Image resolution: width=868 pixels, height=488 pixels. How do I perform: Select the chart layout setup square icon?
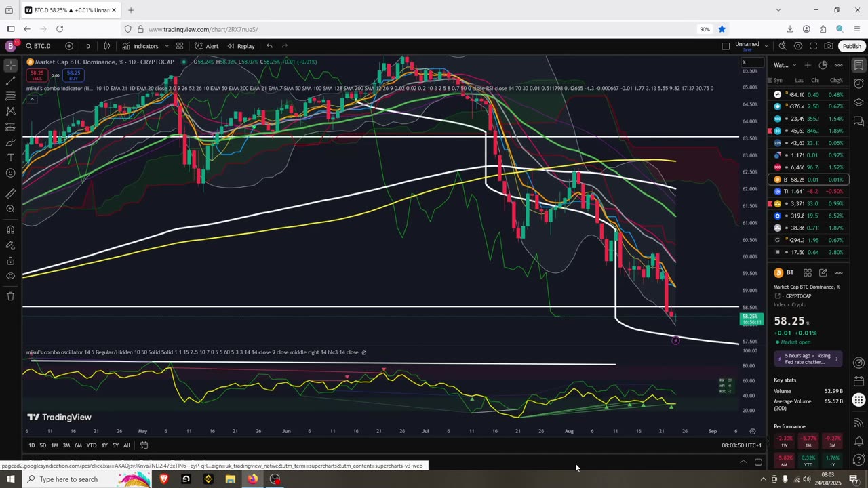pos(726,46)
